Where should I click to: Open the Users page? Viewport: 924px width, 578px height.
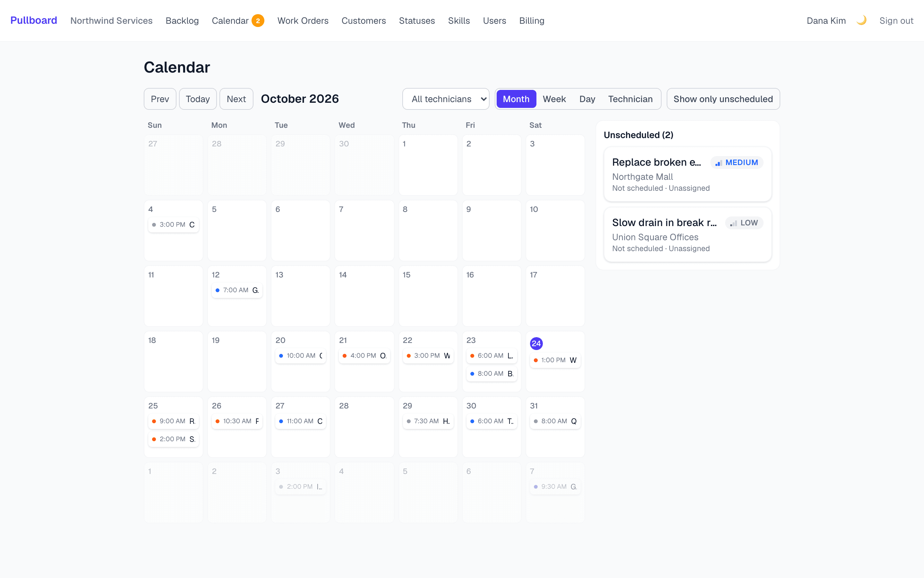[494, 21]
